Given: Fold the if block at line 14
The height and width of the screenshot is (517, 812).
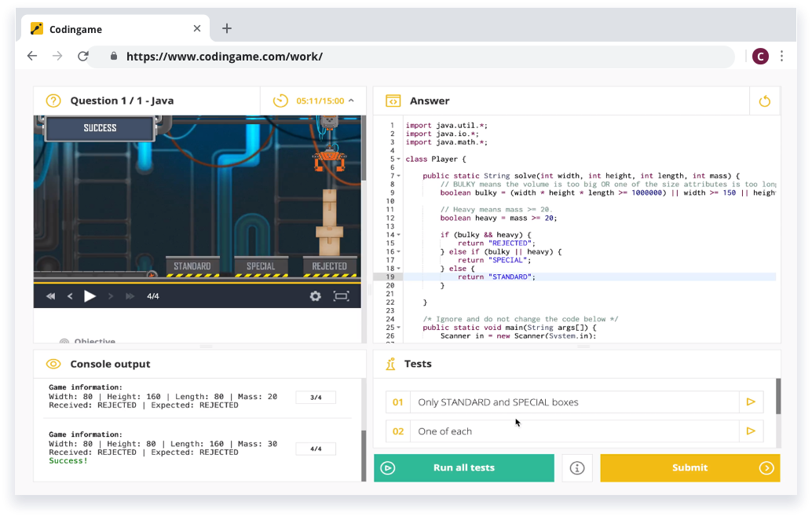Looking at the screenshot, I should coord(399,235).
